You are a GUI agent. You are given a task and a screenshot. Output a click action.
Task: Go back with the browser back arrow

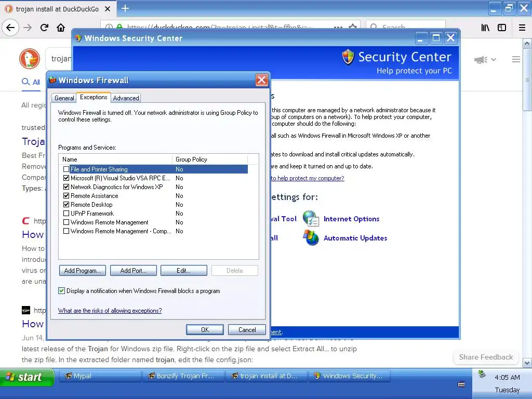tap(10, 28)
